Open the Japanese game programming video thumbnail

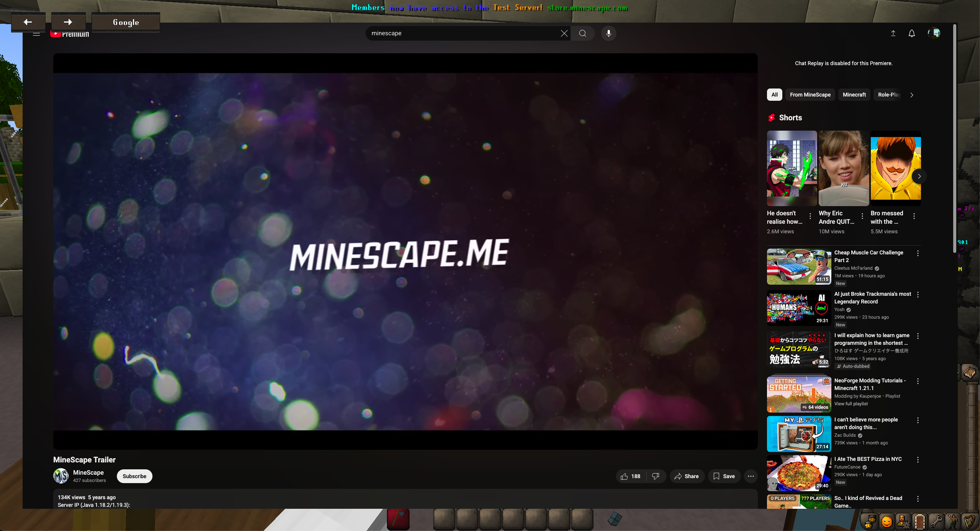(x=799, y=349)
